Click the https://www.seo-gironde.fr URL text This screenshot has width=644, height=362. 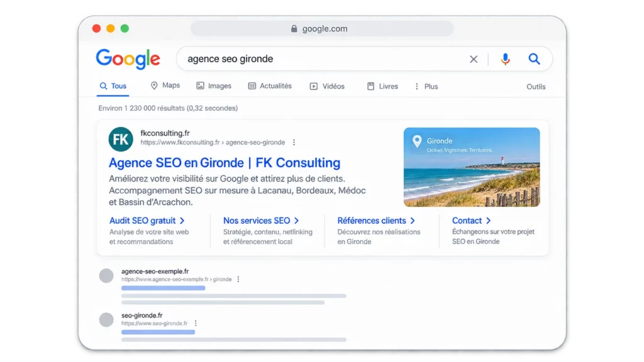155,323
